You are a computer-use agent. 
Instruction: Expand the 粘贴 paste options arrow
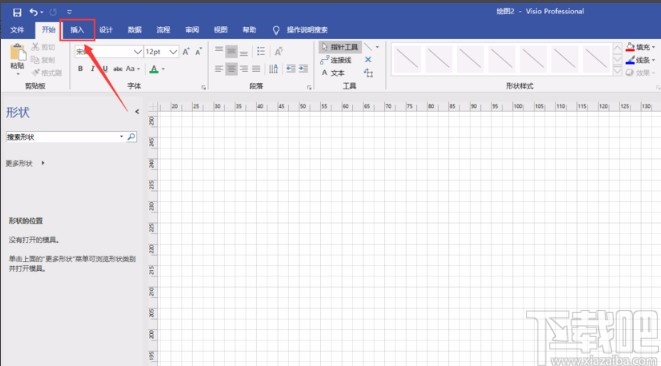tap(18, 74)
